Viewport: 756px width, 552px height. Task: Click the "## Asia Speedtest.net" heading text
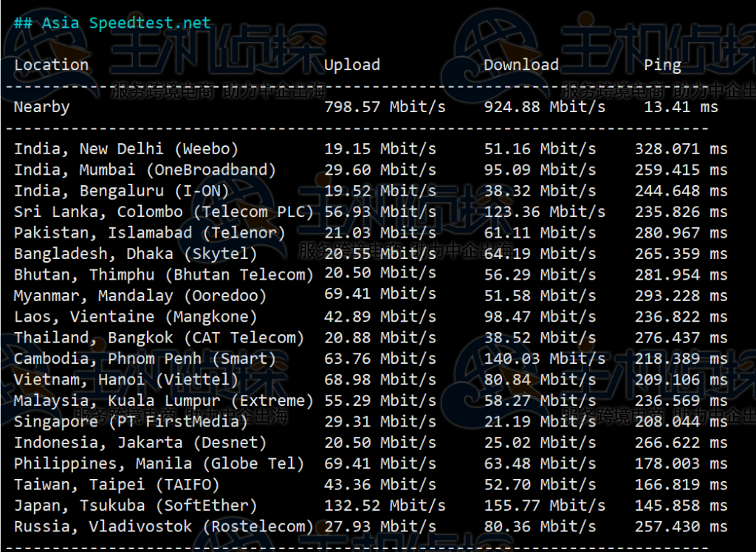pyautogui.click(x=112, y=22)
